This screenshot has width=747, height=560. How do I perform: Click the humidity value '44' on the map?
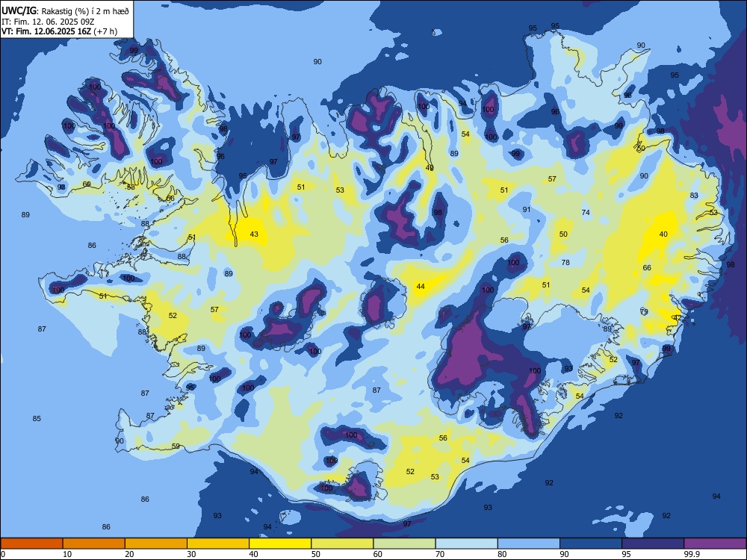[x=420, y=286]
